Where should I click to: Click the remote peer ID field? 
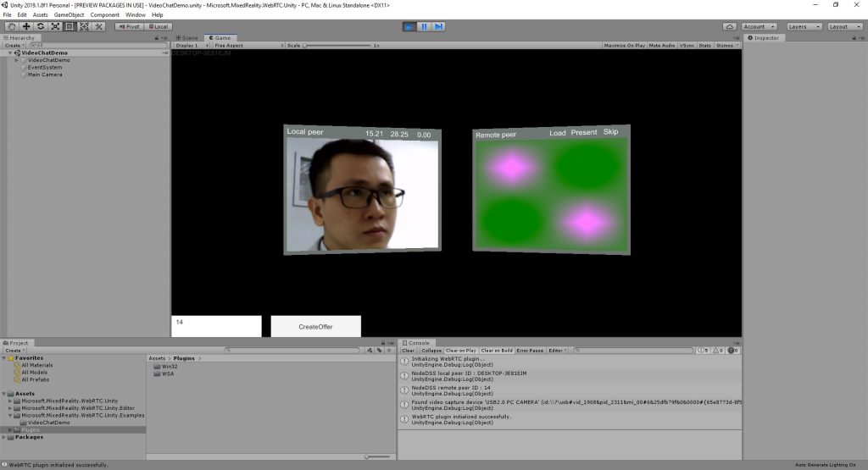click(x=216, y=326)
